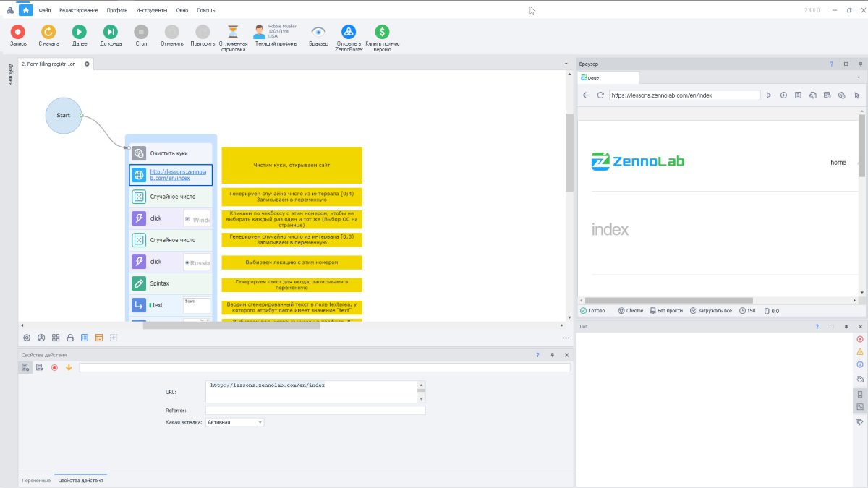The height and width of the screenshot is (488, 868).
Task: Click the home link on webpage
Action: pos(838,163)
